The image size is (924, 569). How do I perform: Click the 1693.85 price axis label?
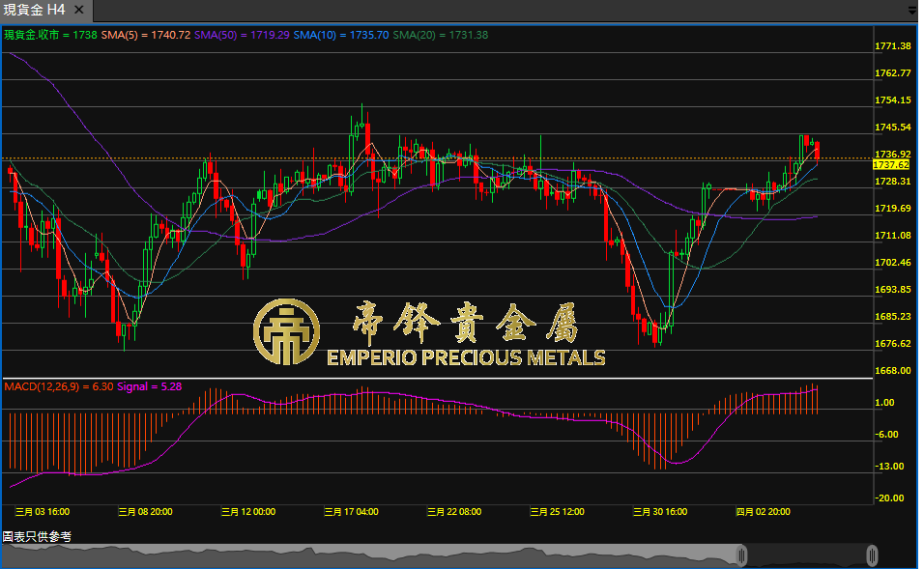click(893, 290)
